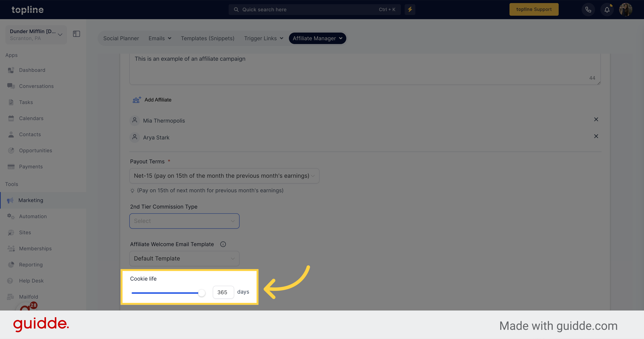Screen dimensions: 644x339
Task: Select the 2nd Tier Commission Type dropdown
Action: tap(184, 221)
